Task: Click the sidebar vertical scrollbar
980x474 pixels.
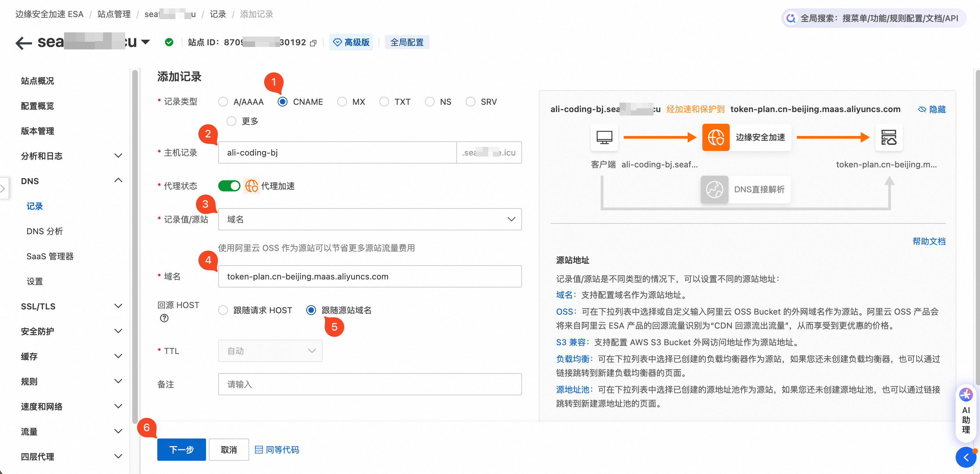Action: (x=135, y=246)
